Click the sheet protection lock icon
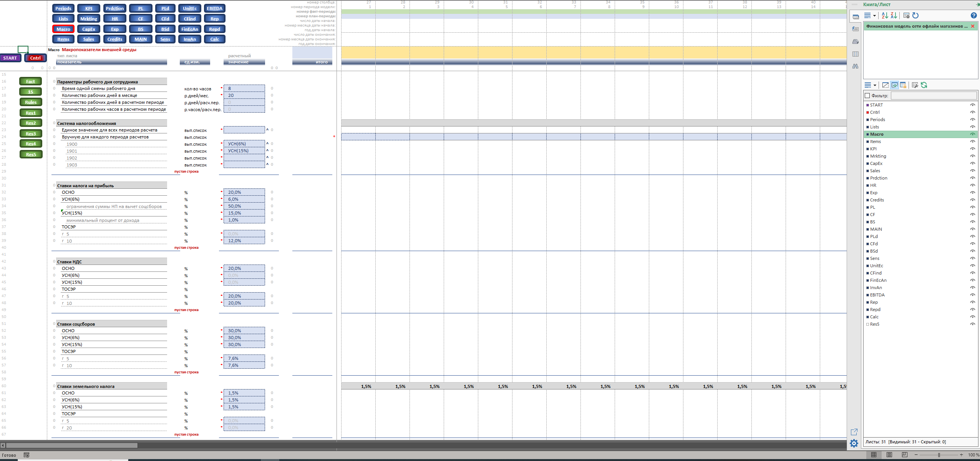The height and width of the screenshot is (461, 980). coord(903,85)
